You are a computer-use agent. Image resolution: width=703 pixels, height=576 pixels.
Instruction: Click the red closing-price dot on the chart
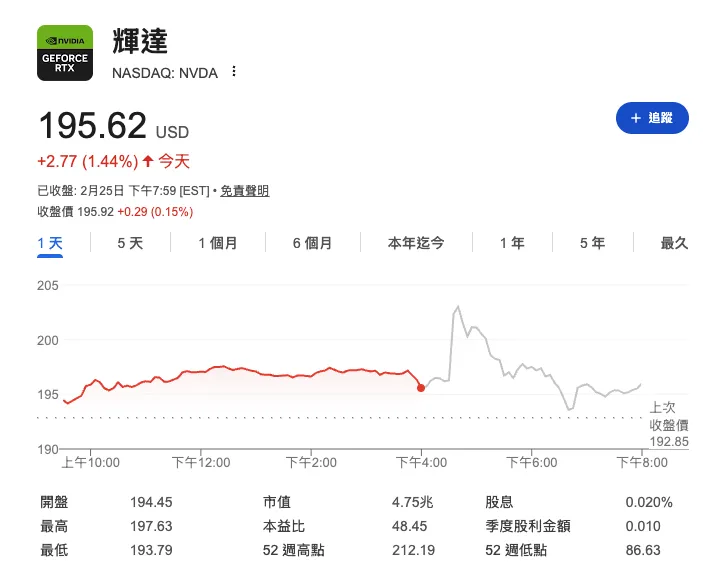tap(421, 388)
